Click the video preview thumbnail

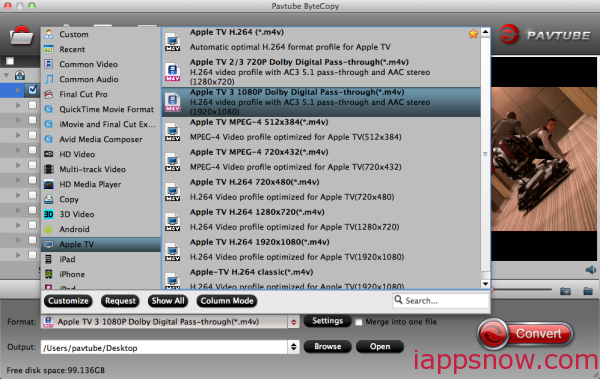(x=544, y=159)
